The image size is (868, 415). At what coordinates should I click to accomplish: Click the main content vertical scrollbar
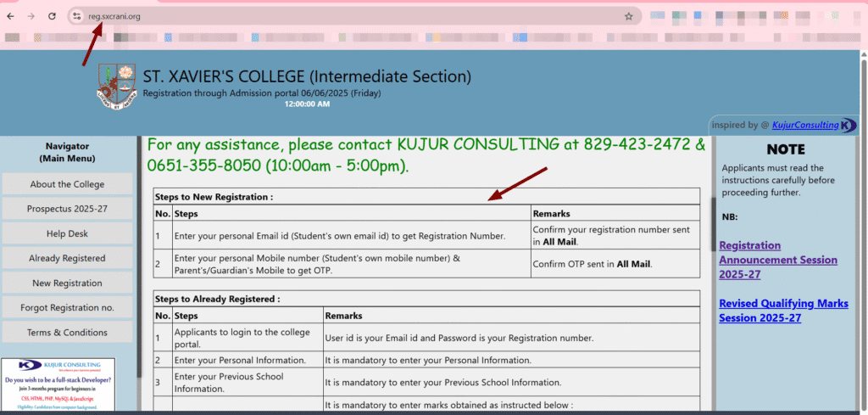coord(713,224)
